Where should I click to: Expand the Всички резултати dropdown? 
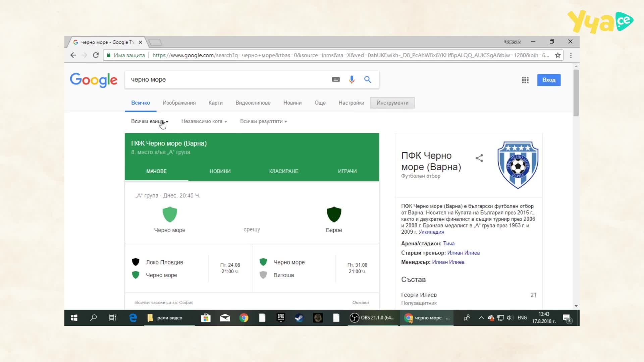264,121
